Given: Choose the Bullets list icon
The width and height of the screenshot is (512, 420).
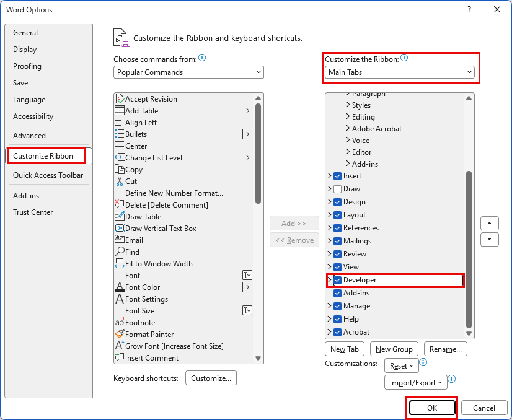Looking at the screenshot, I should coord(120,134).
